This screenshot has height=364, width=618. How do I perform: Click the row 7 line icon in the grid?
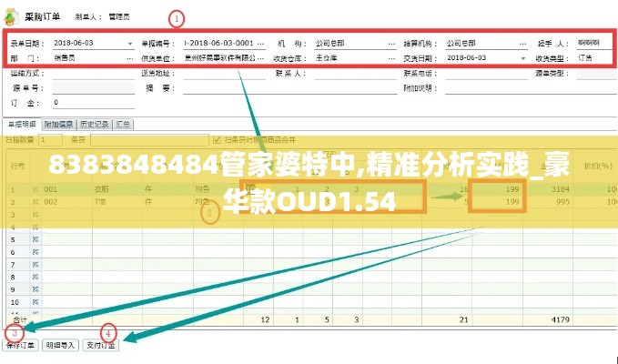35,264
